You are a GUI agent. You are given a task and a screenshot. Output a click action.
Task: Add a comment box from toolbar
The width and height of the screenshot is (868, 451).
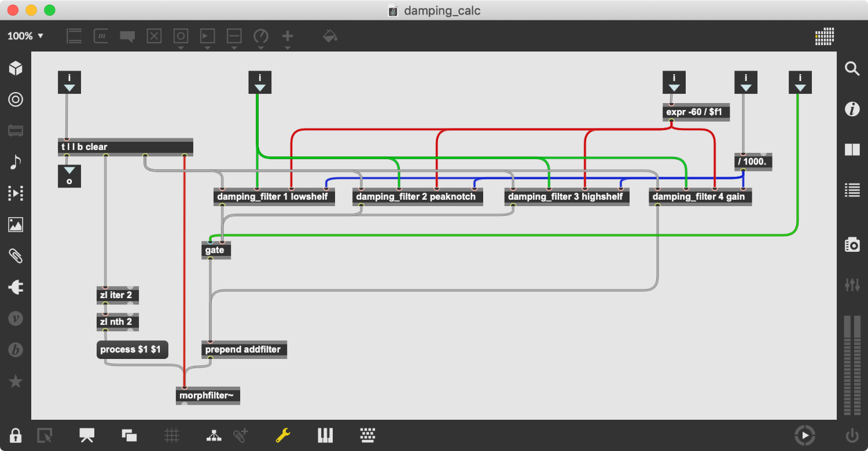pos(127,36)
